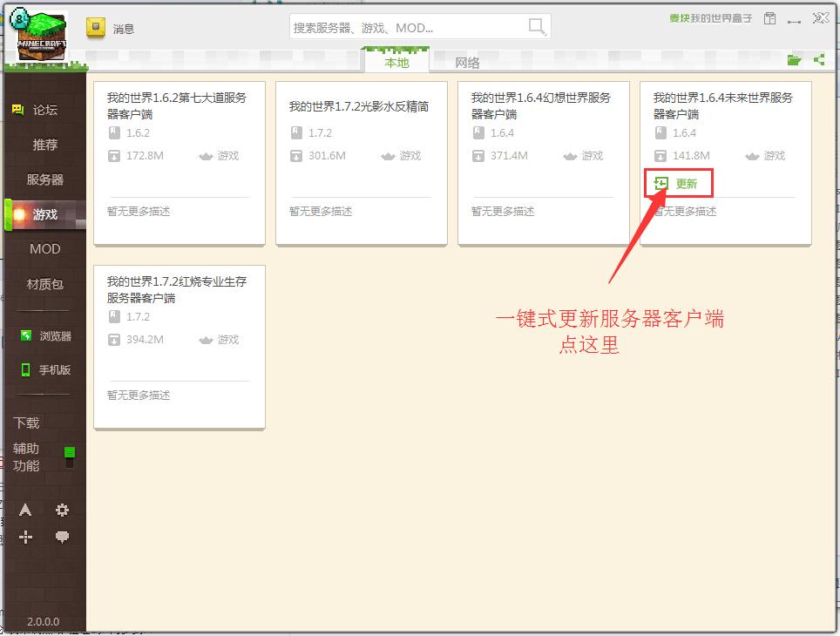This screenshot has height=636, width=840.
Task: Click version icon beside 1.6.2
Action: click(x=114, y=133)
